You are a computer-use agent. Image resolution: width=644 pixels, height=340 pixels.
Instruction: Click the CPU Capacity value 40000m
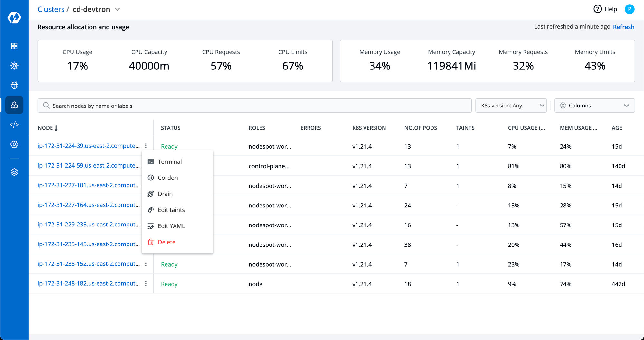click(x=149, y=66)
